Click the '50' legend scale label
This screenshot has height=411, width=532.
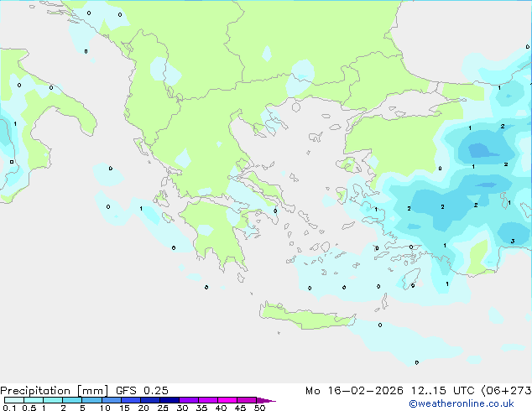[x=259, y=408]
